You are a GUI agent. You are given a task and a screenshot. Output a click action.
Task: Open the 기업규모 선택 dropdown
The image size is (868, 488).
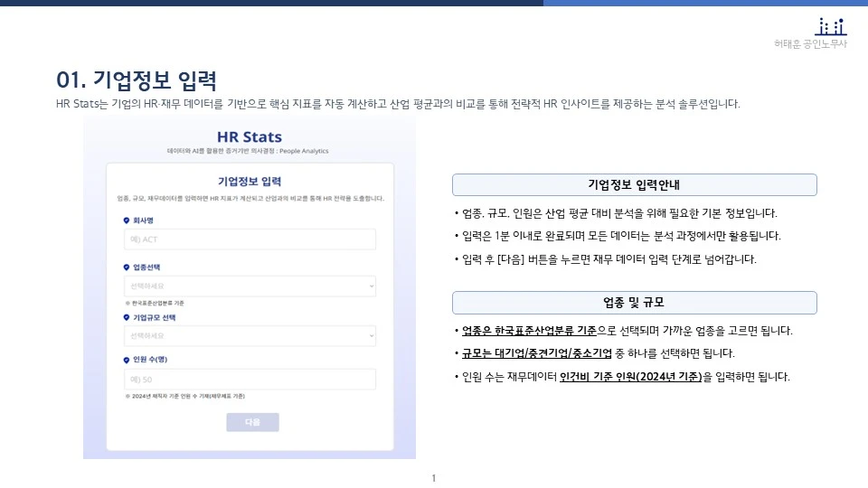250,336
